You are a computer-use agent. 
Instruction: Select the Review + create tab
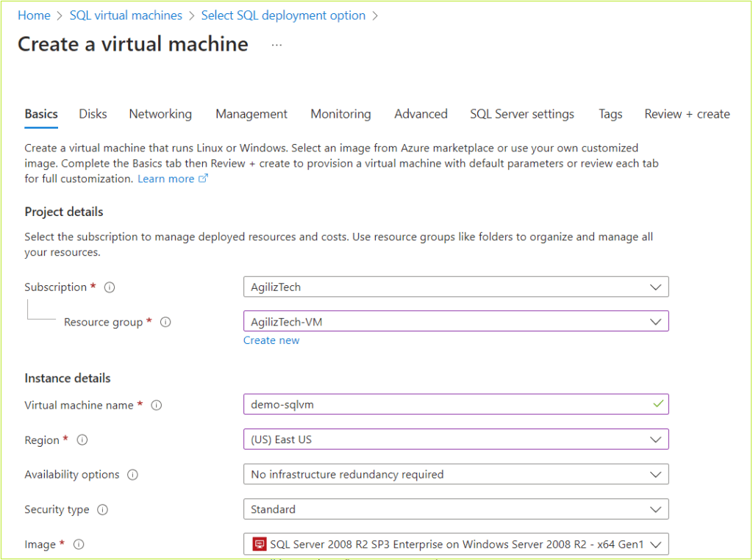point(686,114)
